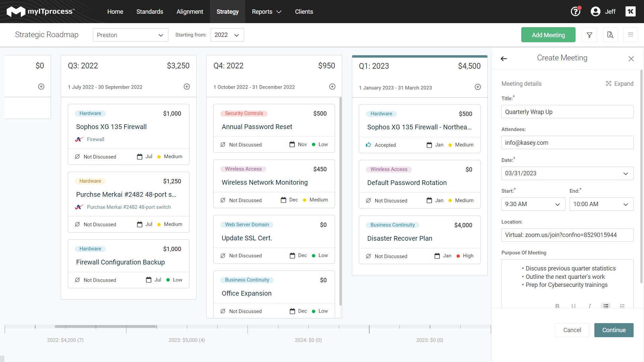Click the 2023: $5,000 (4) timeline label
Viewport: 644px width, 362px height.
coord(187,340)
